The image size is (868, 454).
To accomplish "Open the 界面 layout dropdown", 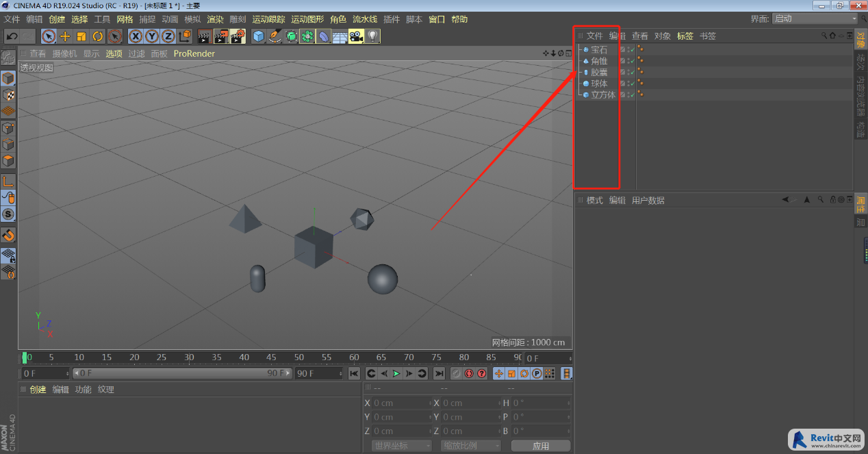I will point(815,18).
